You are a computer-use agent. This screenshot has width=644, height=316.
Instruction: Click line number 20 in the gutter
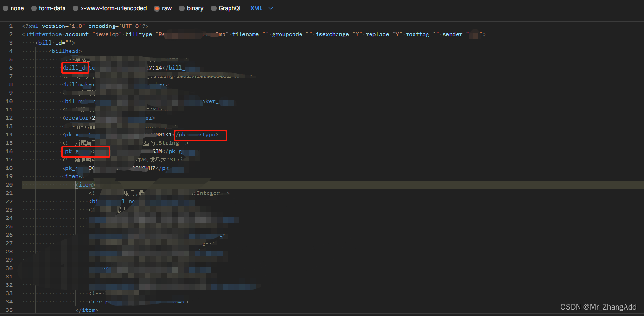pos(10,184)
